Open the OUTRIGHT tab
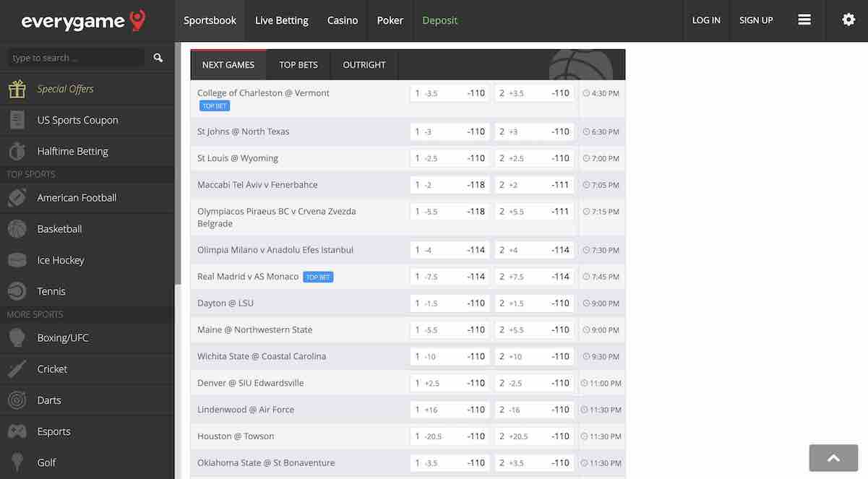Viewport: 868px width, 479px height. click(364, 64)
